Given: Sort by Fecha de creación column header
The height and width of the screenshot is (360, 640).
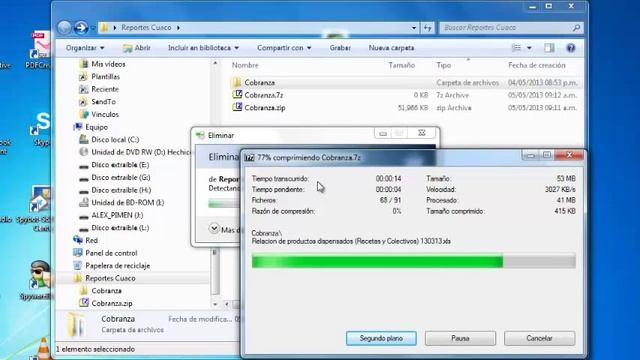Looking at the screenshot, I should point(537,65).
